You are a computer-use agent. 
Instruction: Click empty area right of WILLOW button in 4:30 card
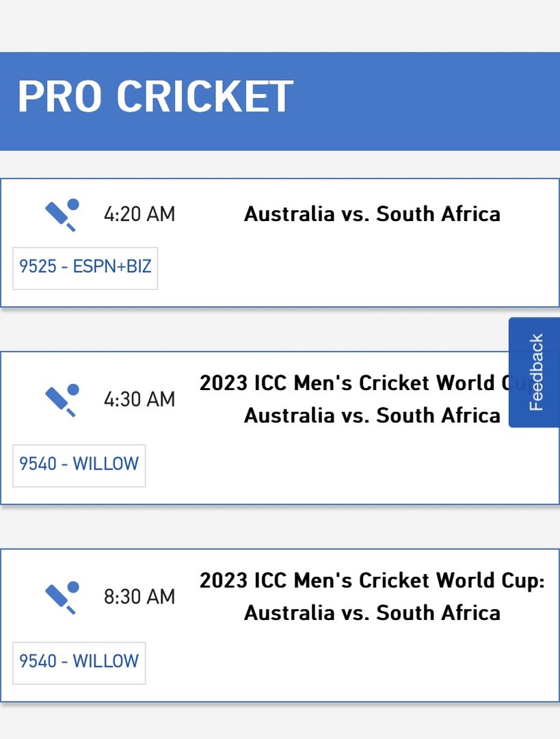click(x=351, y=465)
